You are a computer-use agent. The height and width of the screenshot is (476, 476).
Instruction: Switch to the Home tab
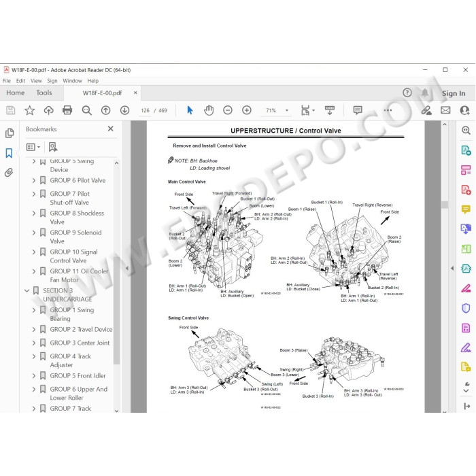(16, 92)
